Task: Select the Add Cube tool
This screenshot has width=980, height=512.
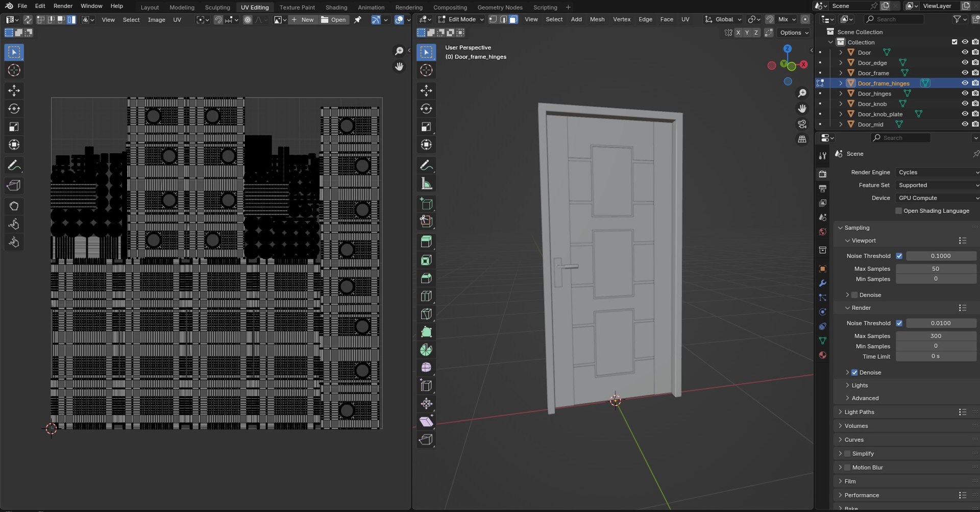Action: tap(426, 204)
